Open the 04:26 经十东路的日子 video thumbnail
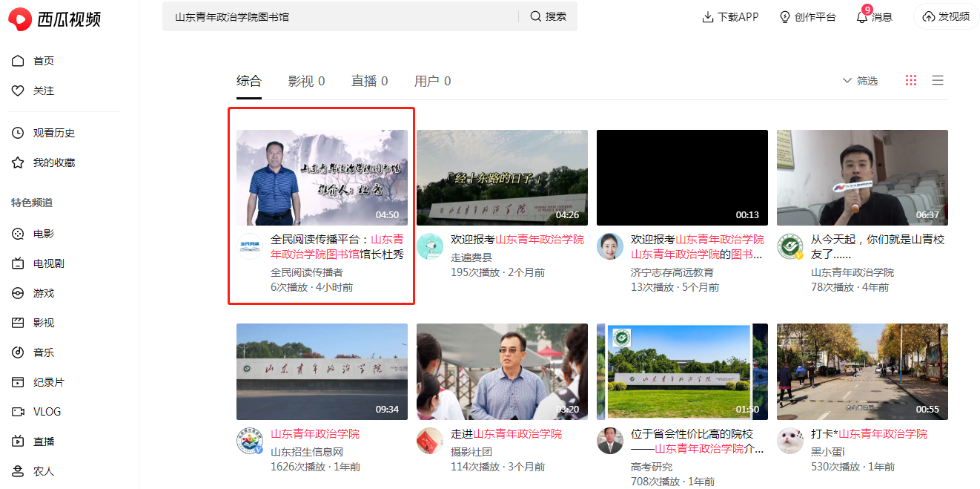 [x=502, y=177]
